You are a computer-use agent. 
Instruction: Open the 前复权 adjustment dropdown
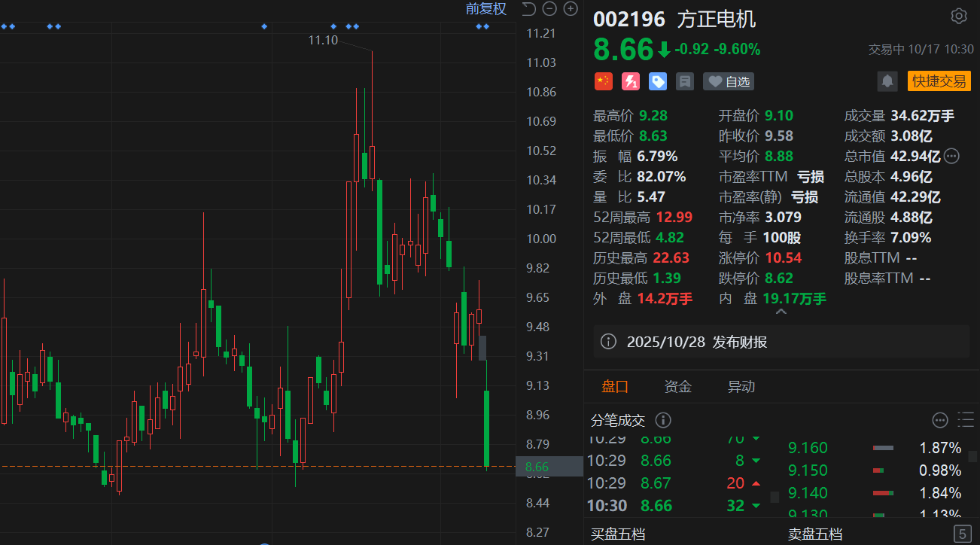485,9
